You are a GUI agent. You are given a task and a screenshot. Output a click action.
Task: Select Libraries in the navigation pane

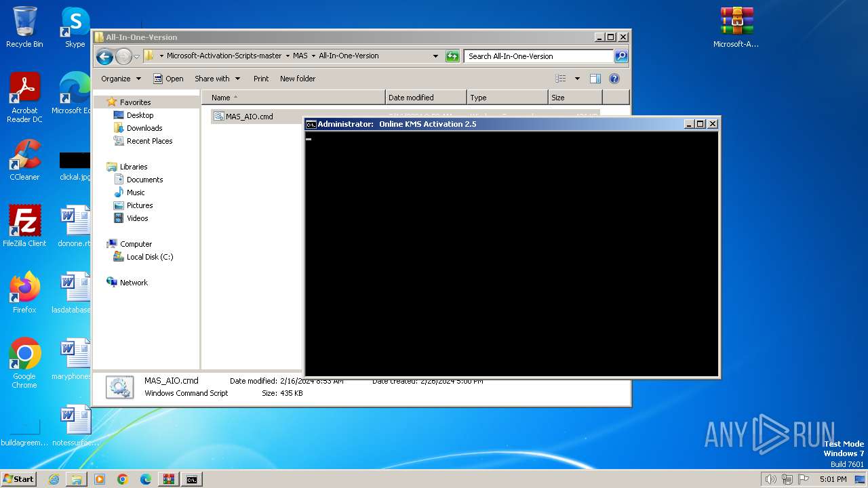point(134,167)
